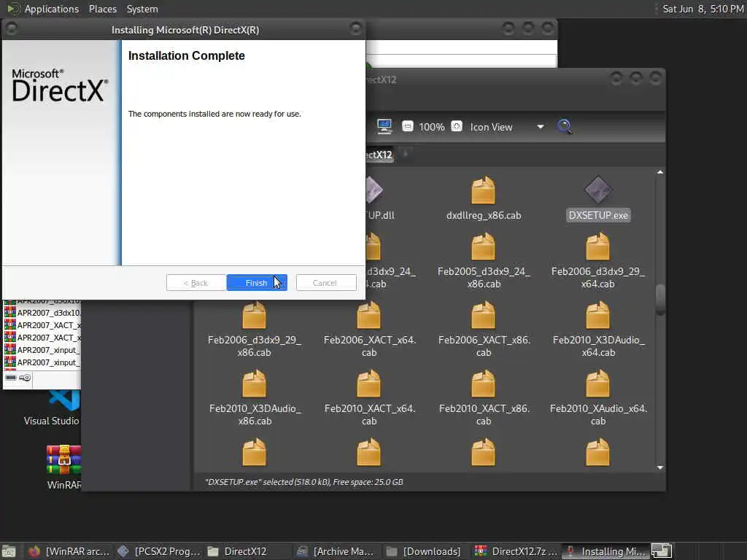Select Feb2010_X3DAudio_x86.cab package icon
747x560 pixels.
(254, 384)
